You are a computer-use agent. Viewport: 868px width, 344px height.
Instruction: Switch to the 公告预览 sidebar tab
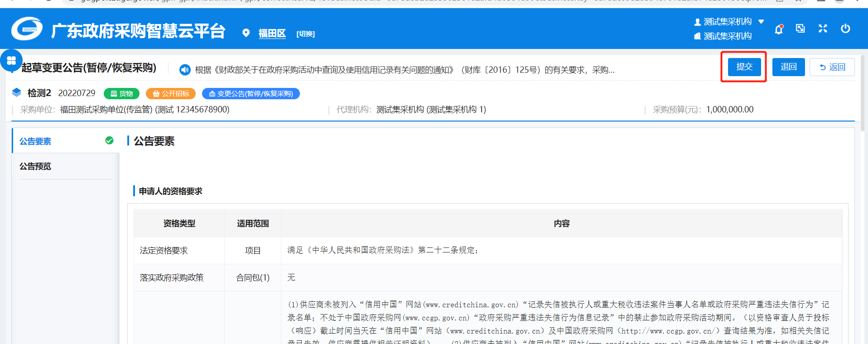(x=35, y=166)
